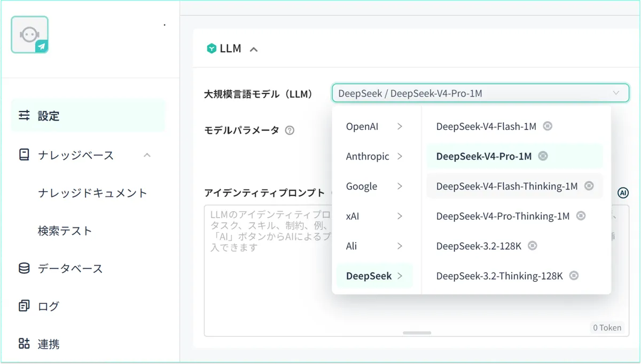Open the 検索テスト page
The image size is (641, 364).
65,231
